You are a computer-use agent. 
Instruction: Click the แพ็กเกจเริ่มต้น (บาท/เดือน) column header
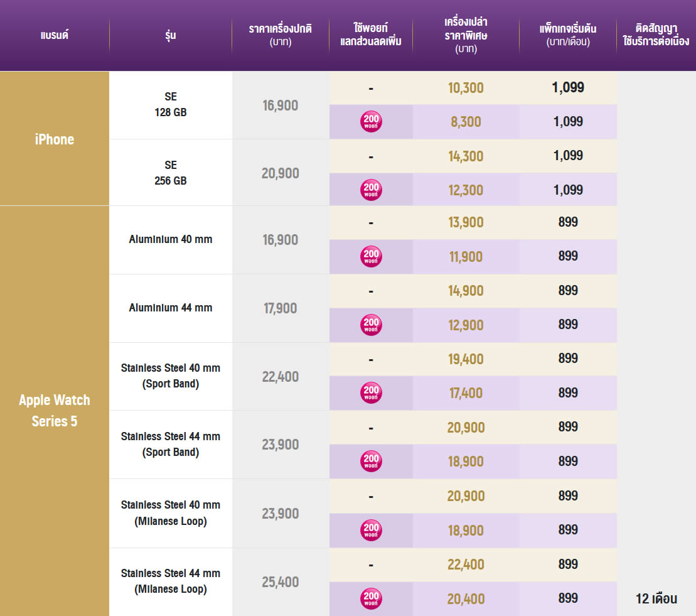(x=568, y=35)
